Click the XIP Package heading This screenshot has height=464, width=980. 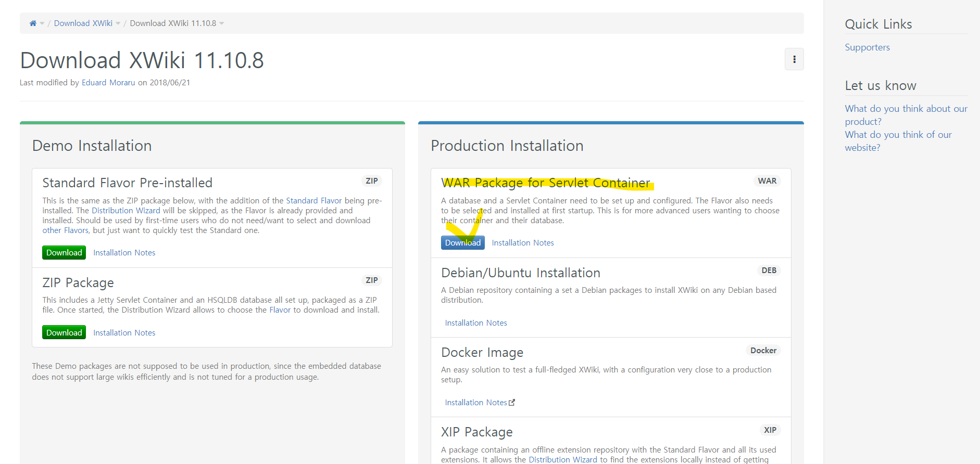pyautogui.click(x=477, y=432)
